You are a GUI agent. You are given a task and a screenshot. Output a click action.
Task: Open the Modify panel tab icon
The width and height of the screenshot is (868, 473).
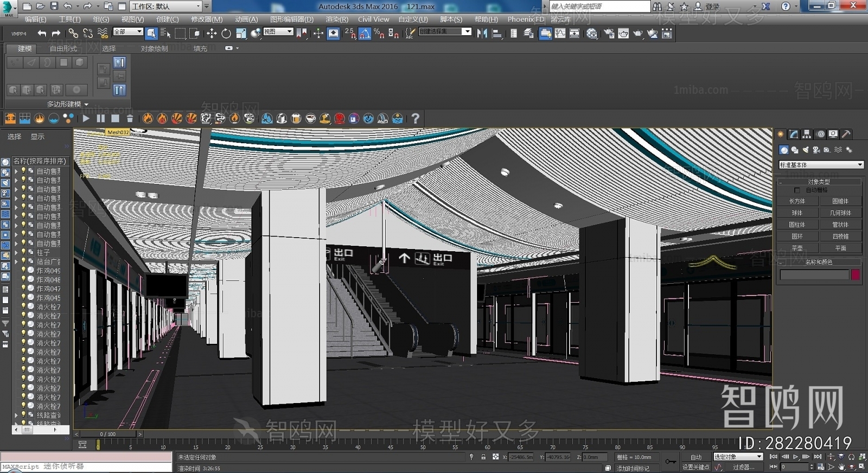click(794, 134)
